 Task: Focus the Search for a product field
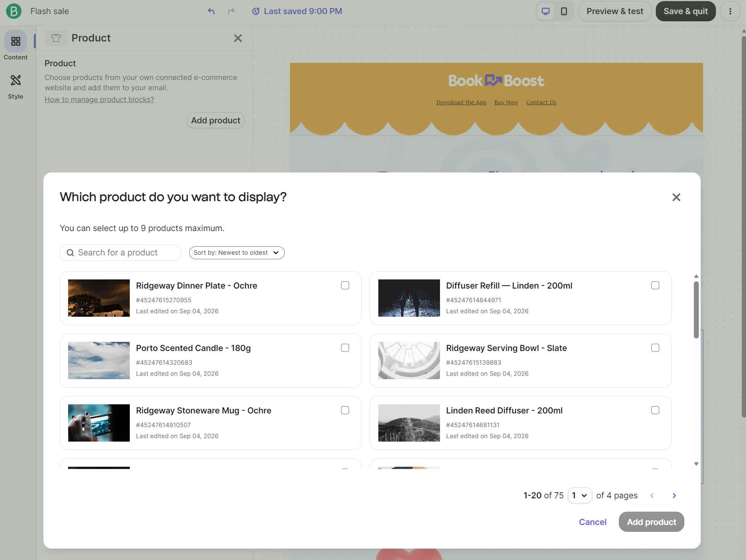120,253
